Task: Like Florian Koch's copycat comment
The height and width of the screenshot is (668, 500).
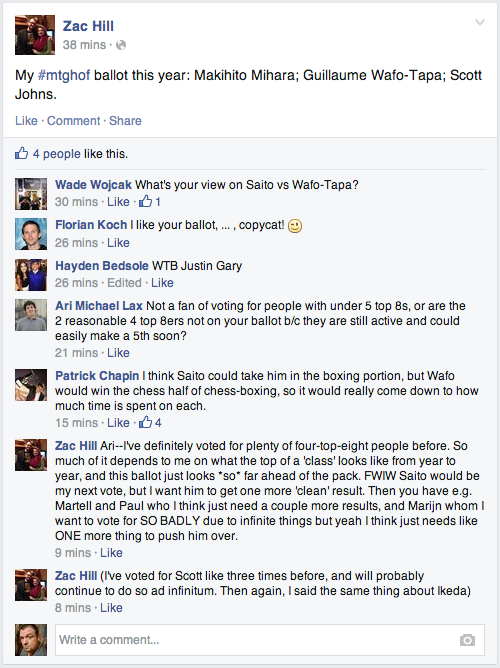Action: tap(118, 243)
